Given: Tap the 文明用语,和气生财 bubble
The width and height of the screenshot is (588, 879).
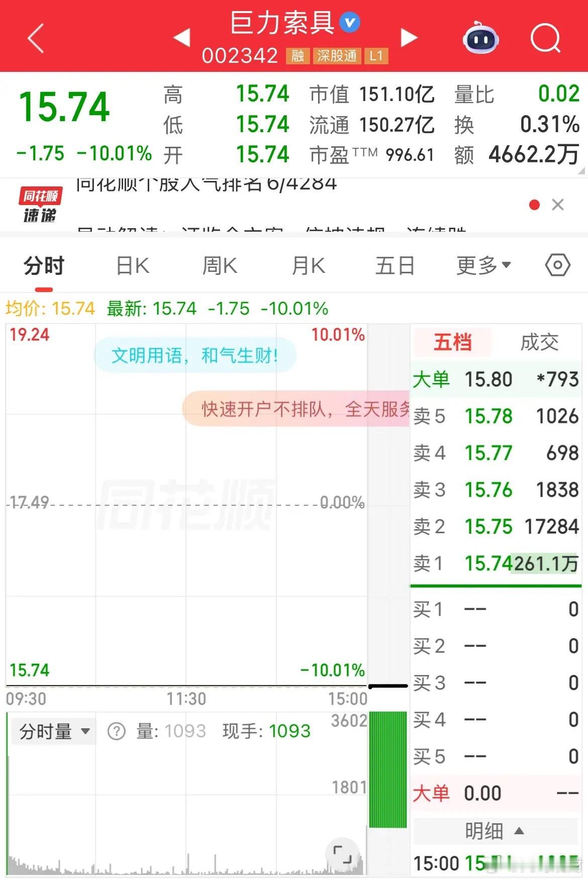Looking at the screenshot, I should [195, 355].
